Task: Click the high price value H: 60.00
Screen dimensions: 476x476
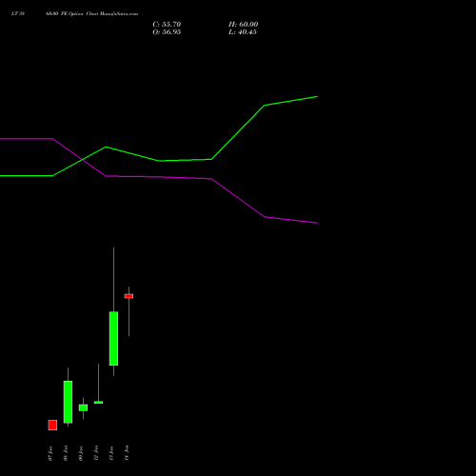Action: pyautogui.click(x=243, y=25)
